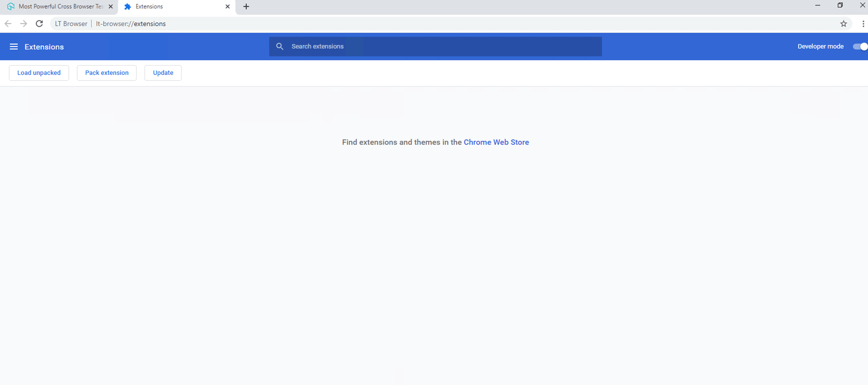
Task: Click the Update button
Action: (x=163, y=72)
